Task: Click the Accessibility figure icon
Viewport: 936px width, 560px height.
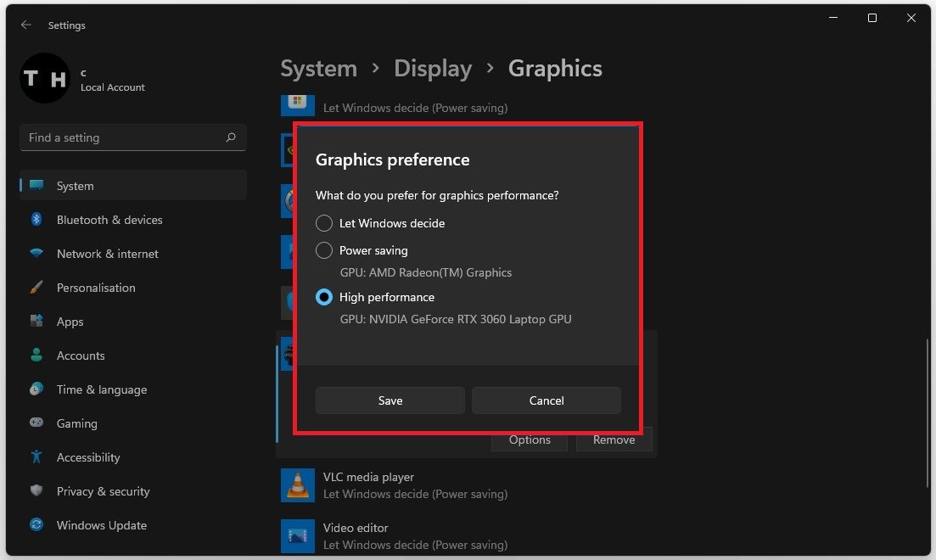Action: pyautogui.click(x=36, y=457)
